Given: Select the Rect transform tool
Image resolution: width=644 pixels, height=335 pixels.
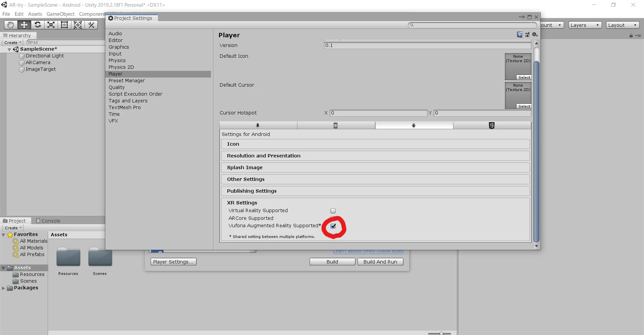Looking at the screenshot, I should coord(64,25).
